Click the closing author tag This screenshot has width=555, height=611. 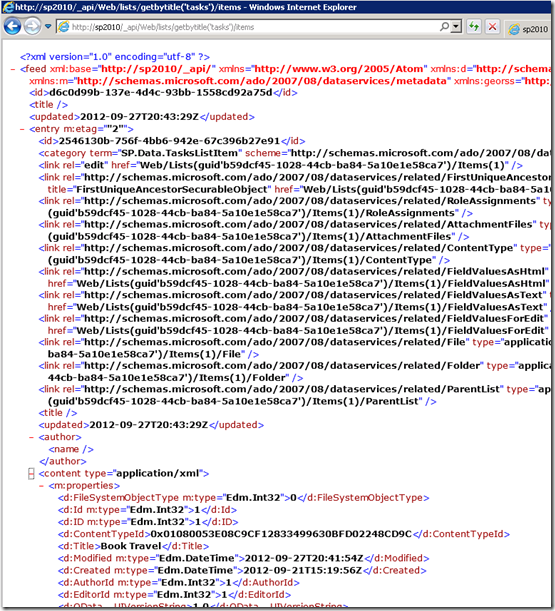pos(62,461)
